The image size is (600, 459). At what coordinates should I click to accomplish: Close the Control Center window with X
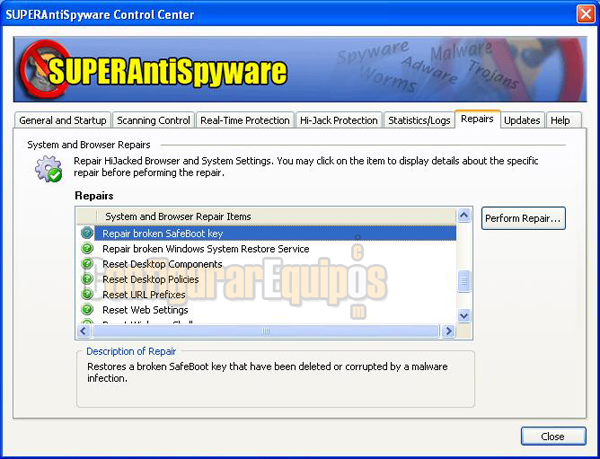(x=585, y=14)
